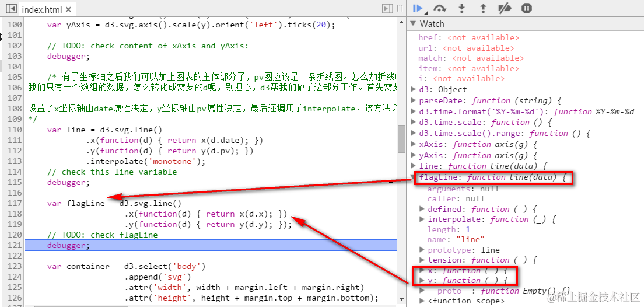Image resolution: width=644 pixels, height=307 pixels.
Task: Select the index.html file tab
Action: (x=47, y=9)
